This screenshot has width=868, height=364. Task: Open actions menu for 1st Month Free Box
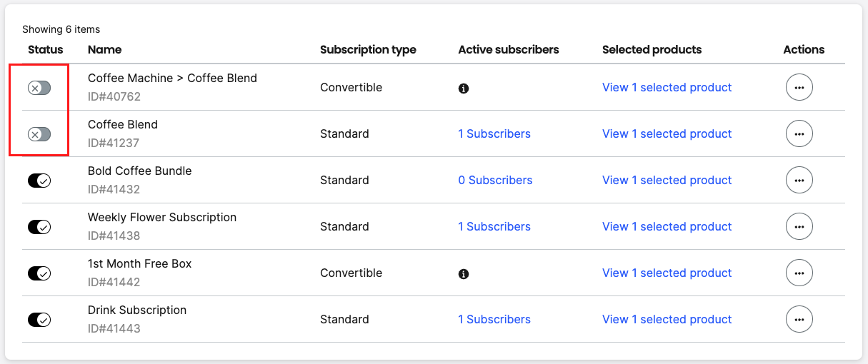click(x=799, y=273)
